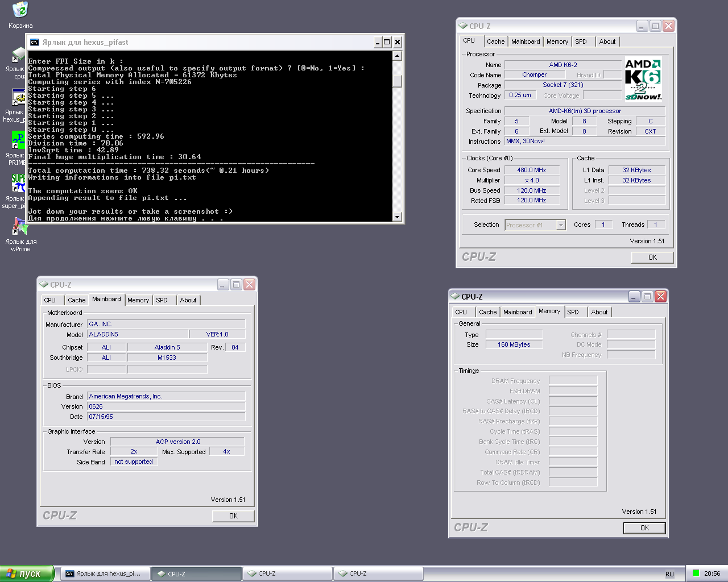Screen dimensions: 728x582
Task: Click the Side Band not supported value
Action: coord(134,462)
